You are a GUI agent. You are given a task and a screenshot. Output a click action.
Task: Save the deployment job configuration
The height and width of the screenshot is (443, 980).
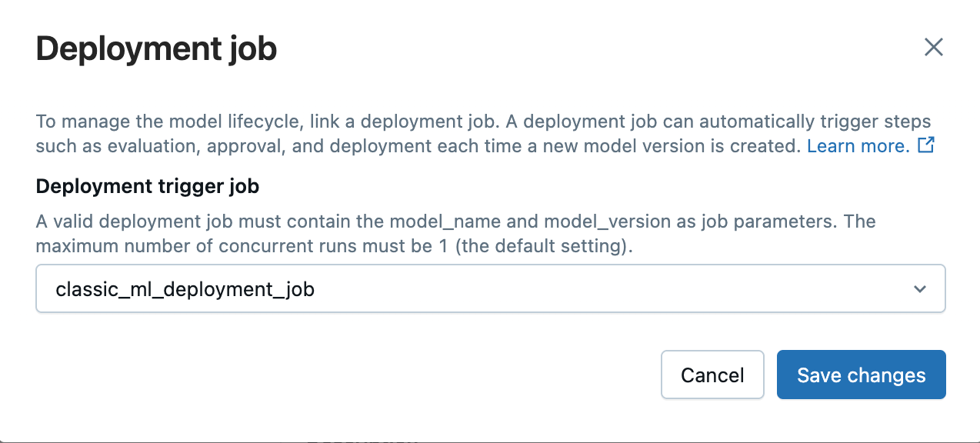pos(861,375)
